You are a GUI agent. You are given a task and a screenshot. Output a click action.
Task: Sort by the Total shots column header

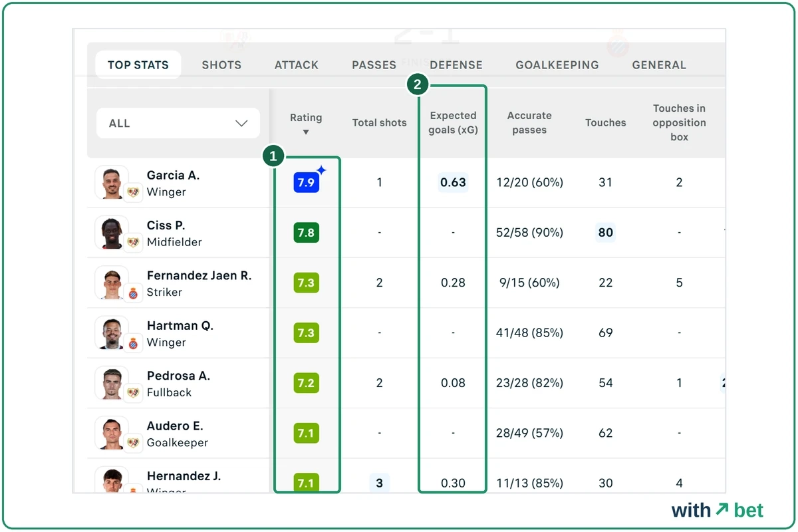click(x=379, y=122)
